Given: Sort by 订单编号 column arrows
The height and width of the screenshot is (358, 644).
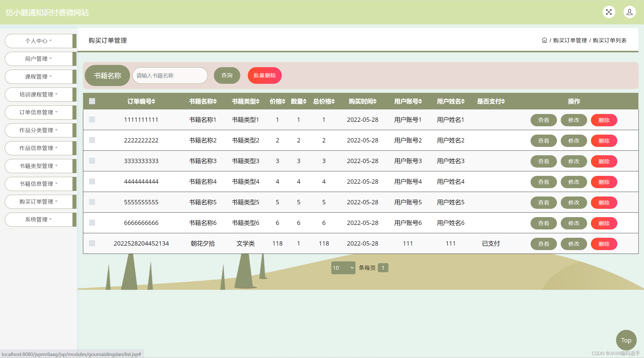Looking at the screenshot, I should coord(153,101).
